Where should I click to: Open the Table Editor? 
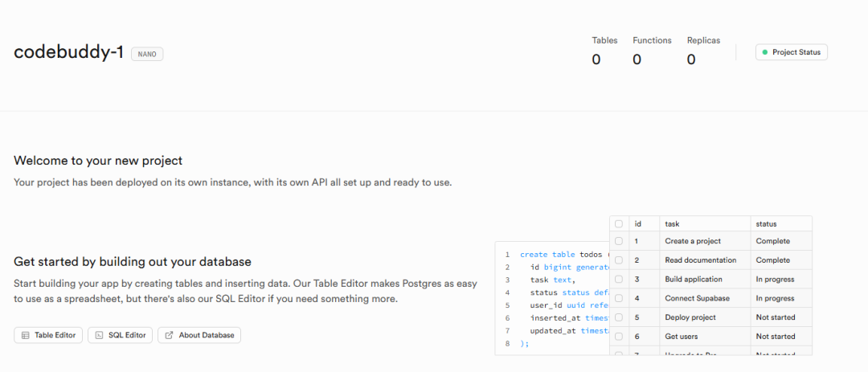pyautogui.click(x=48, y=335)
